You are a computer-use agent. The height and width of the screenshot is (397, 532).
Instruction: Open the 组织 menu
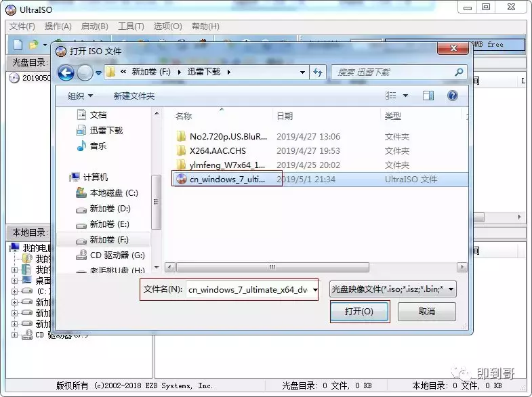click(80, 96)
